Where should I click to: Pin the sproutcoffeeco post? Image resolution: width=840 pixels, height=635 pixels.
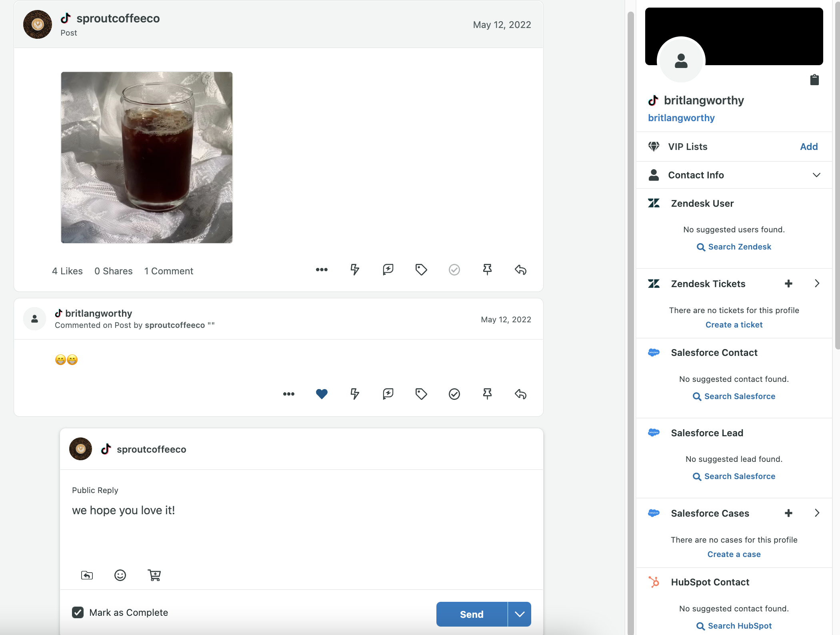pyautogui.click(x=487, y=270)
